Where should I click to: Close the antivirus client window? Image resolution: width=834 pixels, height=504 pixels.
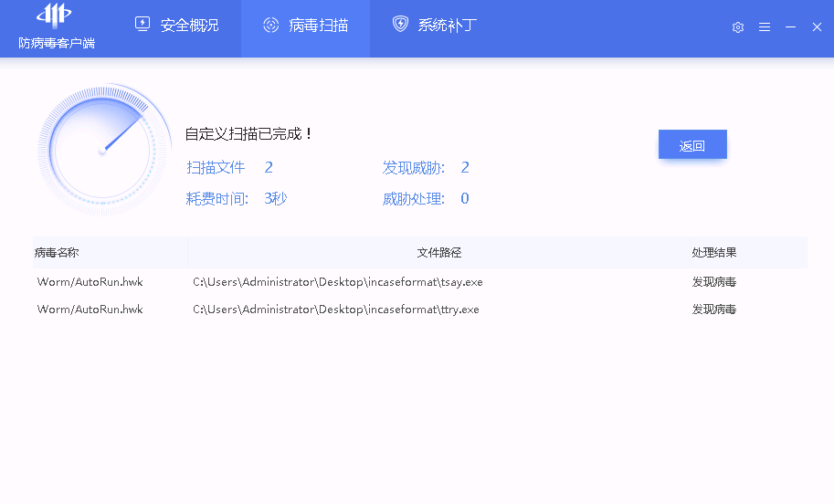(817, 27)
